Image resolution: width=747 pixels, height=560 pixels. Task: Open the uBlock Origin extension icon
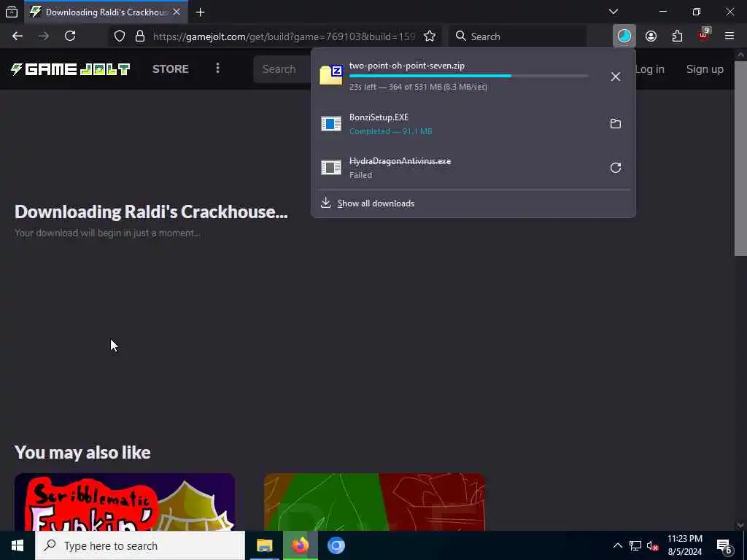[x=704, y=36]
